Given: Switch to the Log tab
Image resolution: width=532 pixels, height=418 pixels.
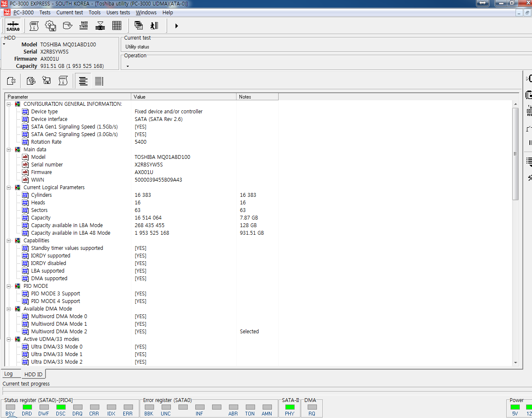Looking at the screenshot, I should [8, 374].
